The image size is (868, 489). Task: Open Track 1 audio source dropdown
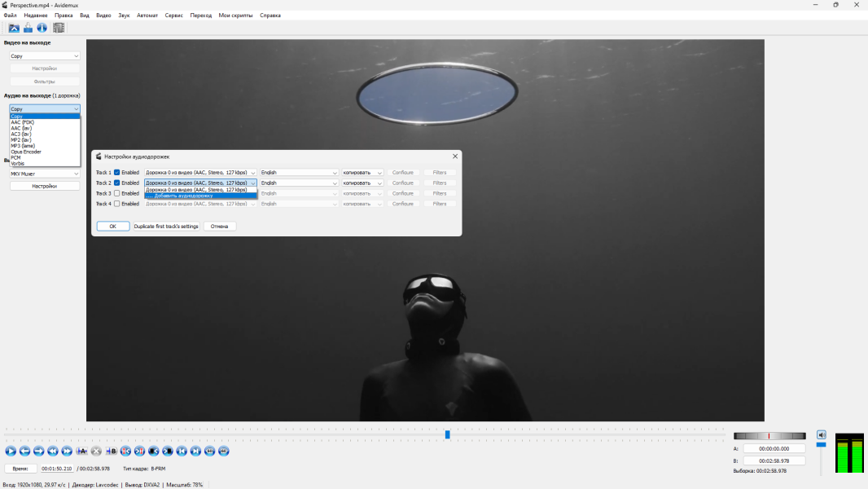pyautogui.click(x=200, y=172)
